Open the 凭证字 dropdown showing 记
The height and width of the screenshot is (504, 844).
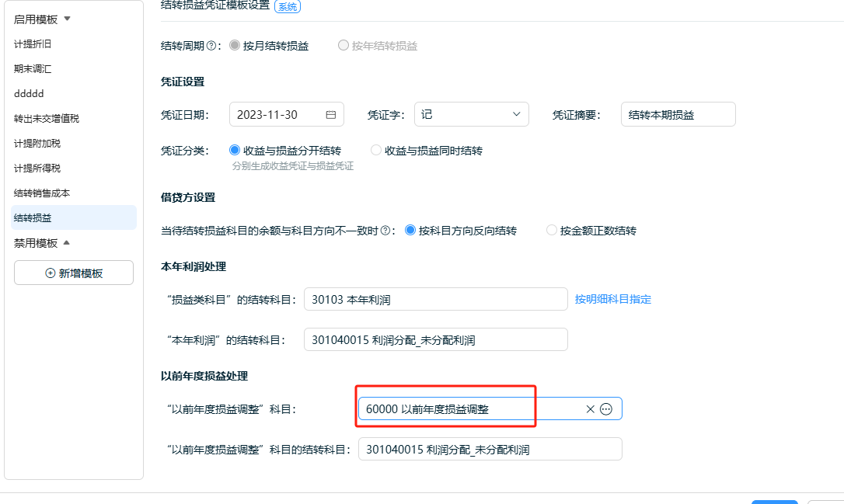471,115
